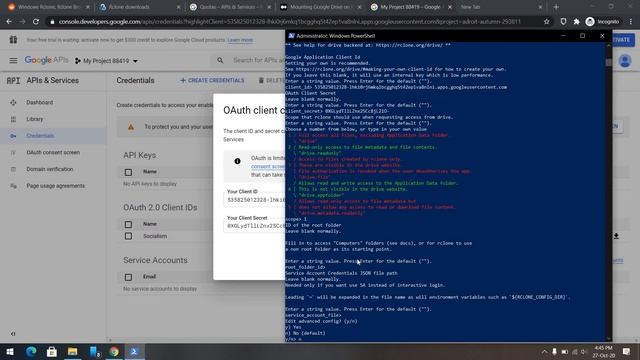
Task: Open Chrome's three-dot menu
Action: click(631, 22)
